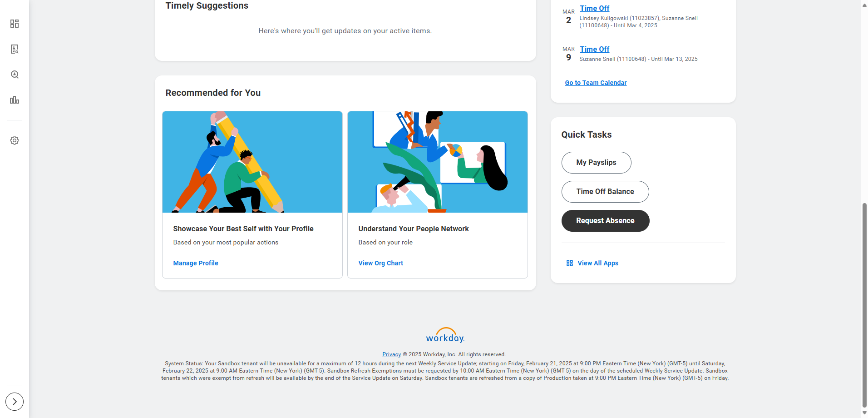Open the View All Apps link
The image size is (868, 418).
tap(598, 263)
